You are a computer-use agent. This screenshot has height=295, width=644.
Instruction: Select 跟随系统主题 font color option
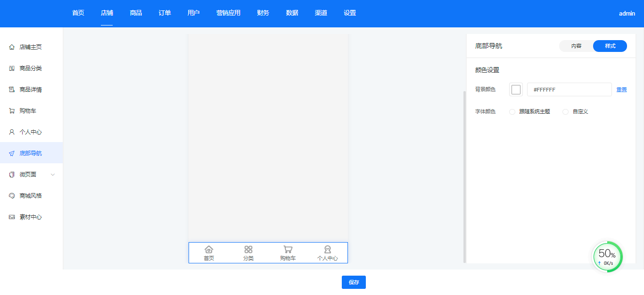(512, 112)
